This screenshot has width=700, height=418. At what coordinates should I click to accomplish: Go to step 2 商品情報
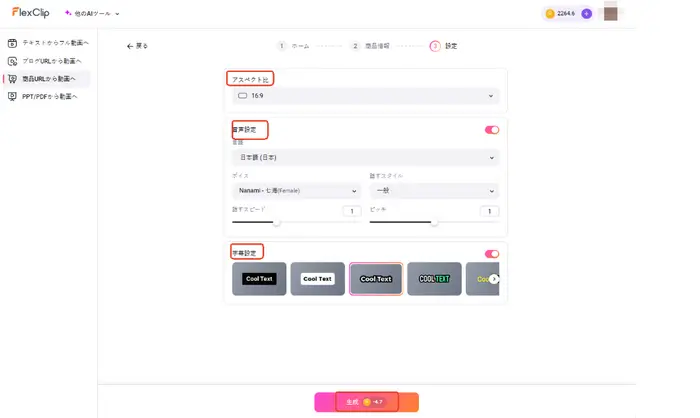click(370, 46)
